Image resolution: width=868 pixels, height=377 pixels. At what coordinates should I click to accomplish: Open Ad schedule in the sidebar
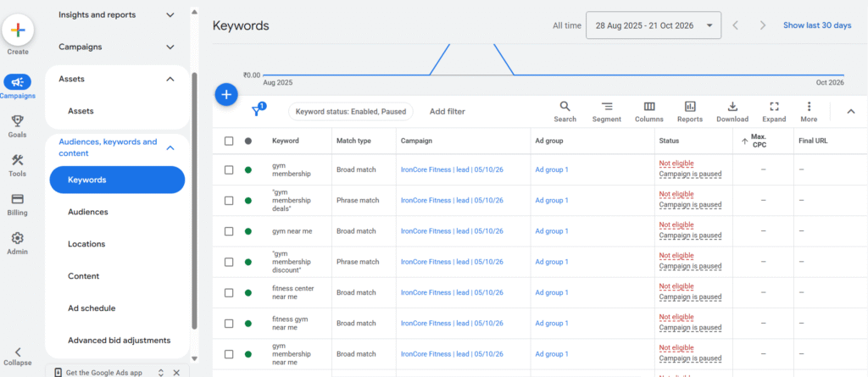(92, 308)
